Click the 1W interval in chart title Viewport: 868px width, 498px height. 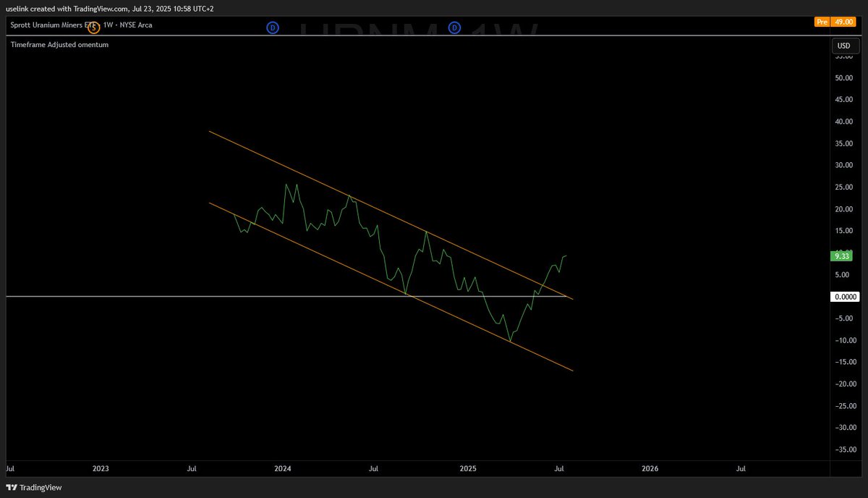tap(107, 25)
